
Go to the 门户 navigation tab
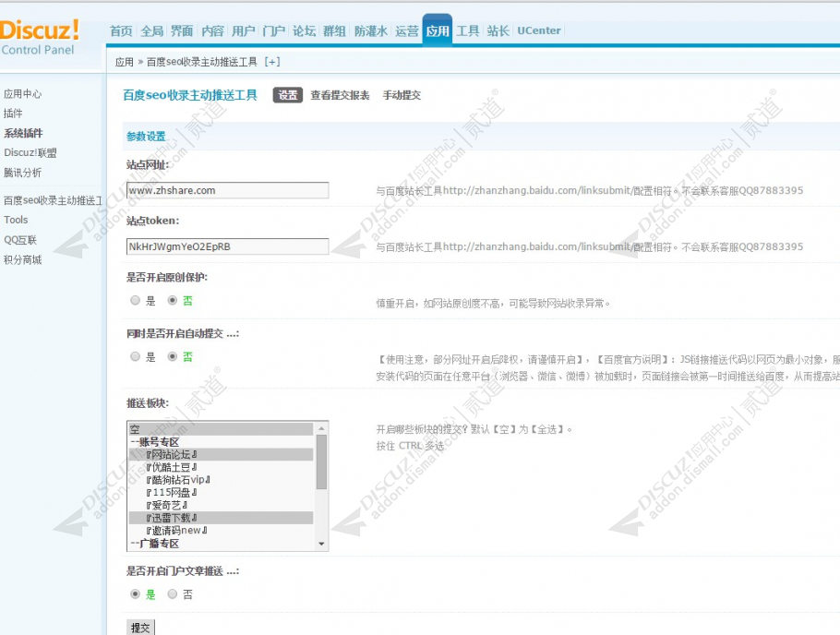(x=274, y=31)
